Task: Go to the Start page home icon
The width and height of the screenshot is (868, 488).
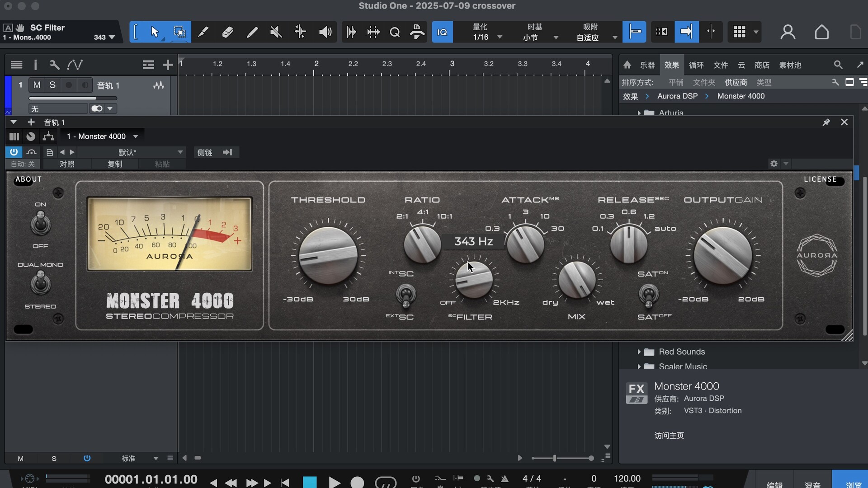Action: click(x=821, y=32)
